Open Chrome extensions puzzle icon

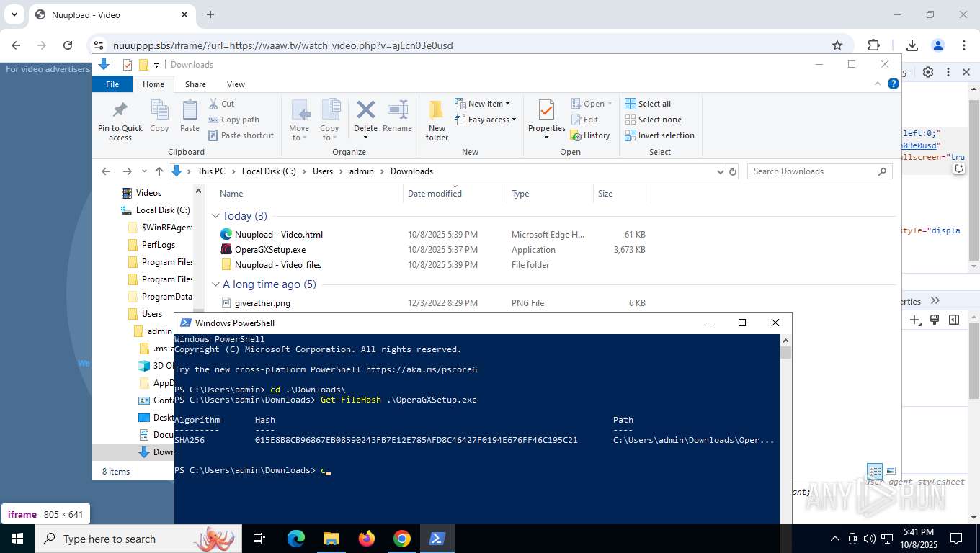tap(873, 45)
